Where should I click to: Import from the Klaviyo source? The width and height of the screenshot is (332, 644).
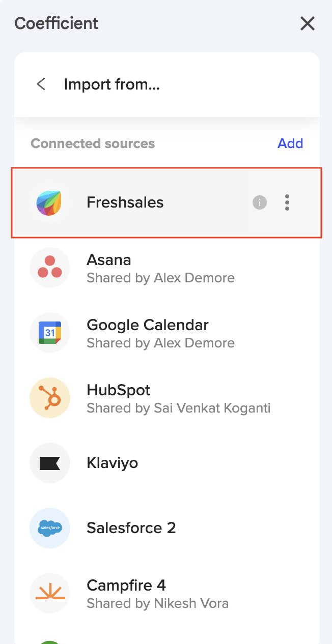(x=113, y=463)
